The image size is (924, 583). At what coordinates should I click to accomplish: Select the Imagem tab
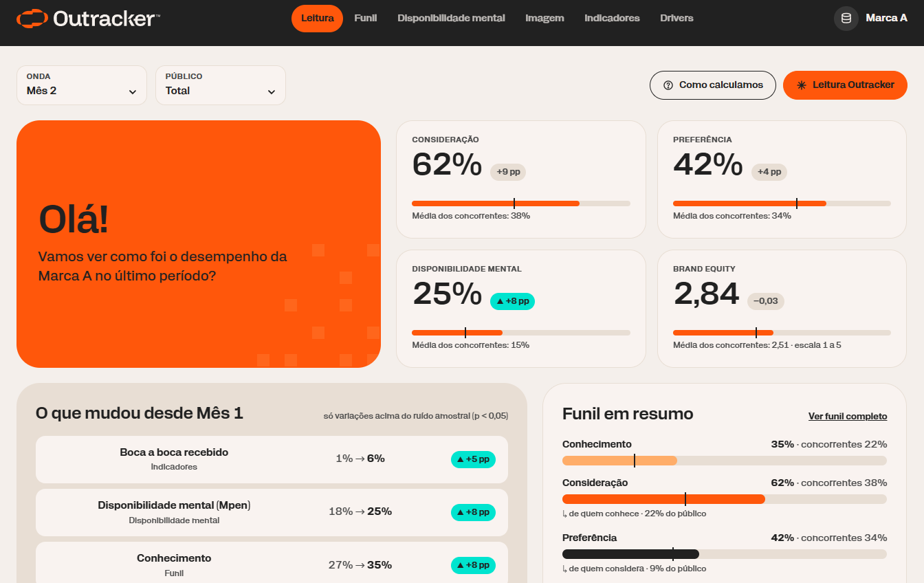544,19
